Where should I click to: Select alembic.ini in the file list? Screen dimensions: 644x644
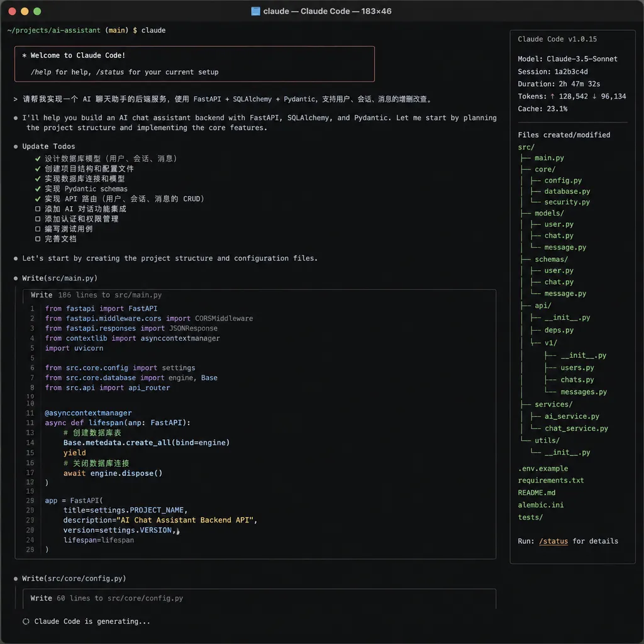pos(540,505)
